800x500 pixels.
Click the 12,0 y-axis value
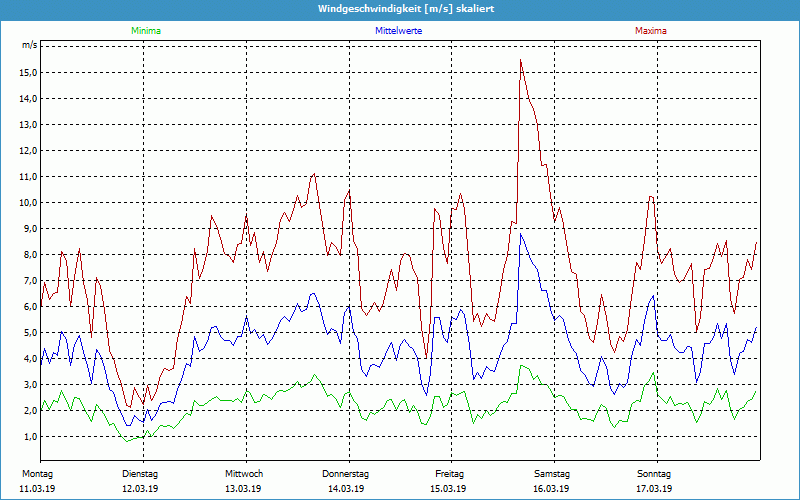coord(28,151)
